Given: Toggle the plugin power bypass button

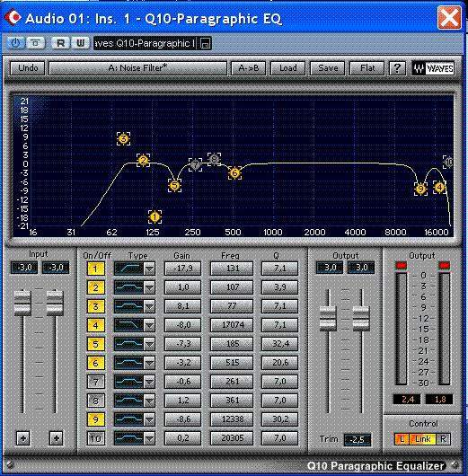Looking at the screenshot, I should [x=15, y=43].
